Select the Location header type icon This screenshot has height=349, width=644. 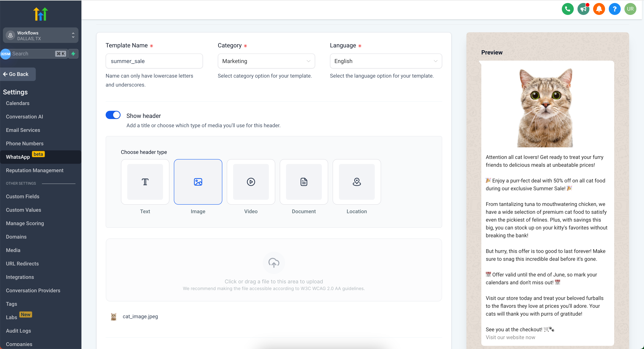pyautogui.click(x=357, y=181)
